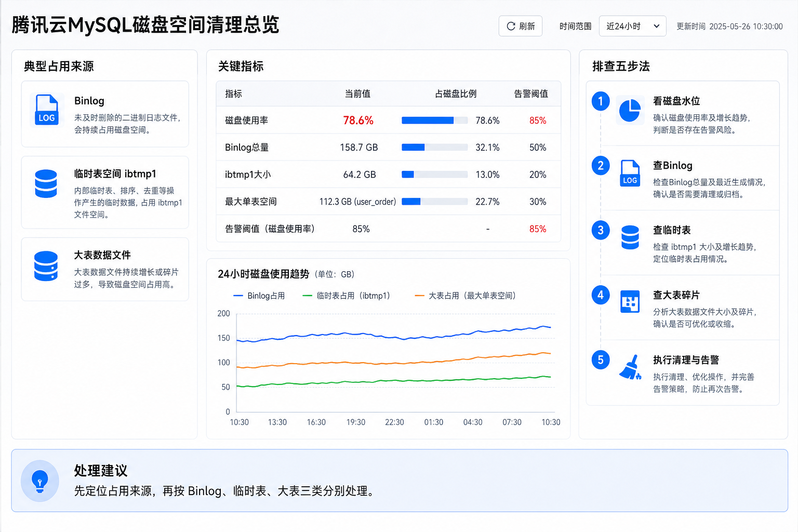Screen dimensions: 798x532
Task: Click the 处理建议 heading
Action: pyautogui.click(x=101, y=471)
